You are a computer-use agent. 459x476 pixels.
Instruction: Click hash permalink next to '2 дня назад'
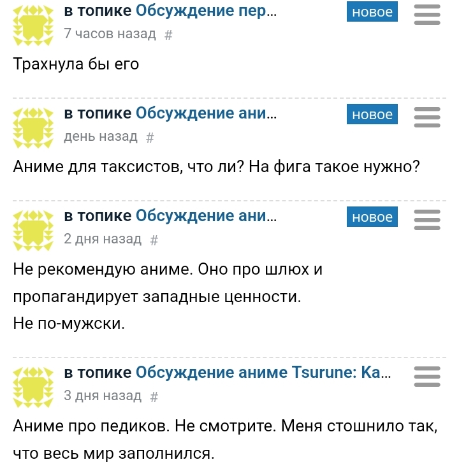point(154,240)
